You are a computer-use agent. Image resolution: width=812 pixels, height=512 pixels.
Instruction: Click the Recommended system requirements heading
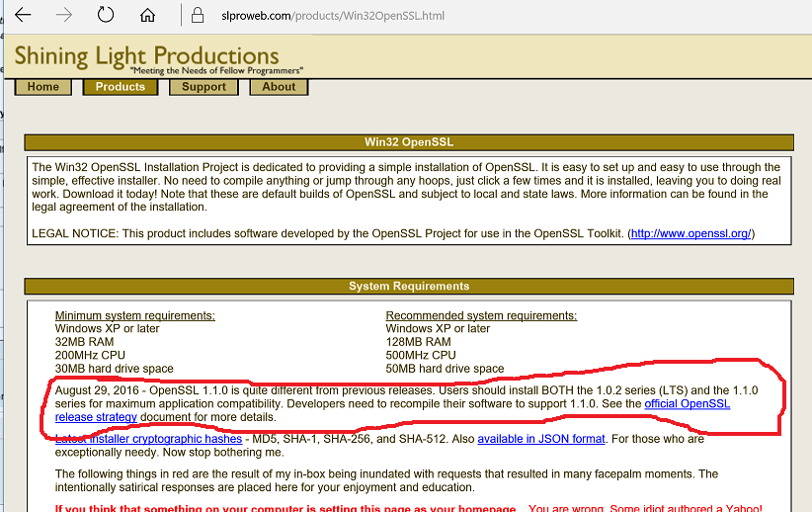click(481, 316)
